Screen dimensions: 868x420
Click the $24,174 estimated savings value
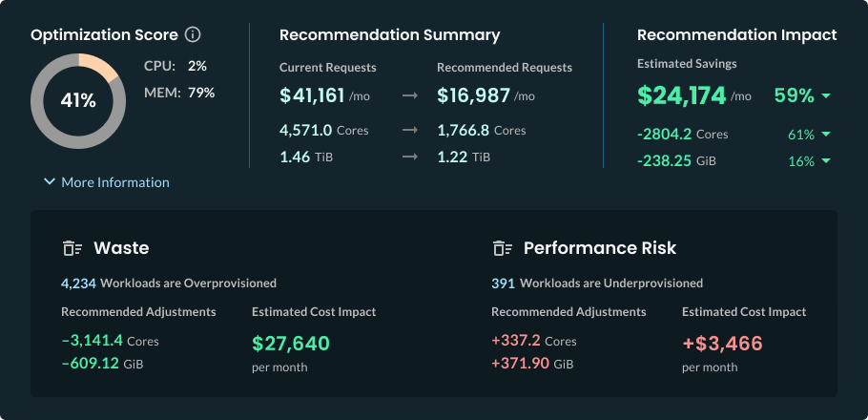pyautogui.click(x=681, y=95)
